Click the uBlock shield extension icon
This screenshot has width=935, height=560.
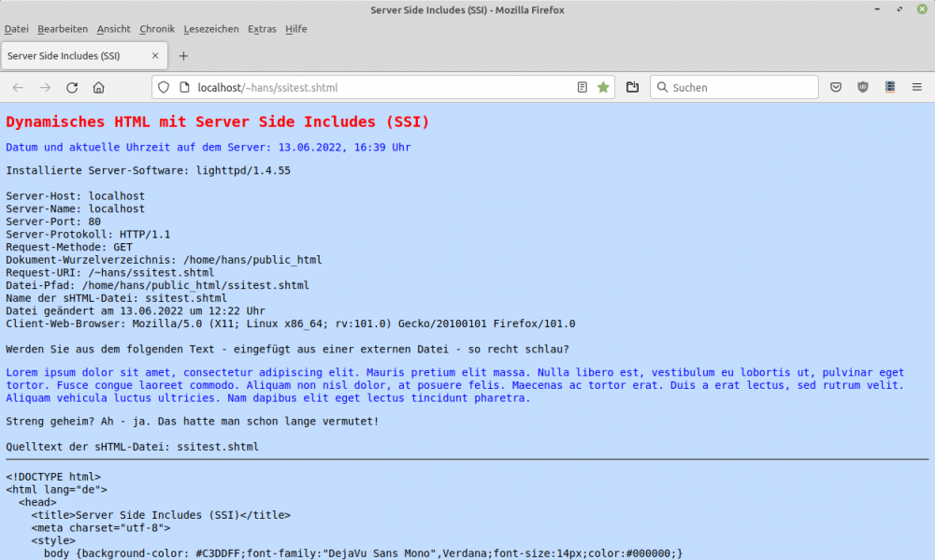862,87
